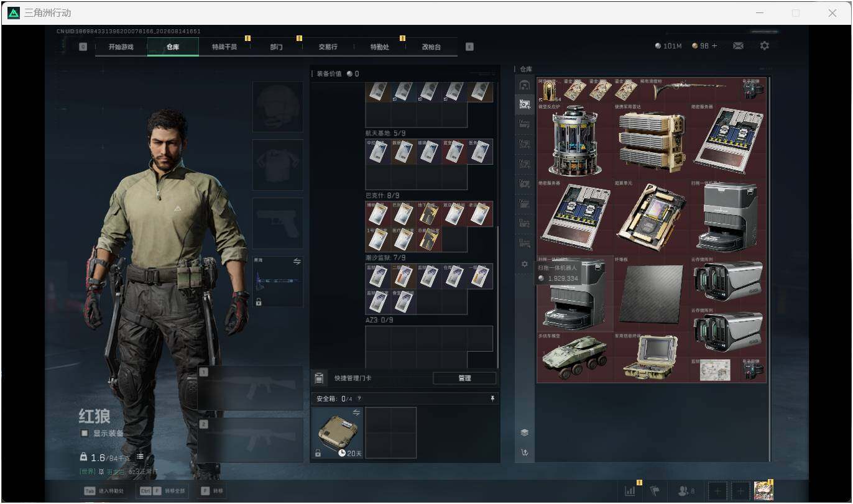Open the player avatar in bottom corner
Image resolution: width=853 pixels, height=504 pixels.
point(763,490)
